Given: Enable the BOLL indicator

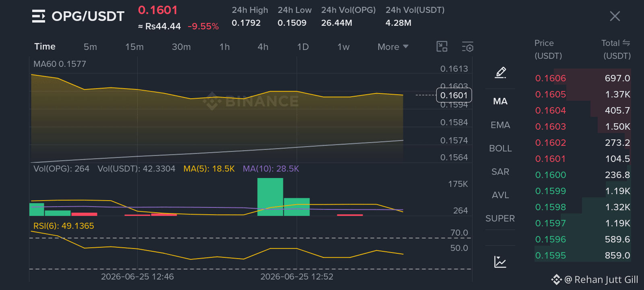Looking at the screenshot, I should 500,148.
